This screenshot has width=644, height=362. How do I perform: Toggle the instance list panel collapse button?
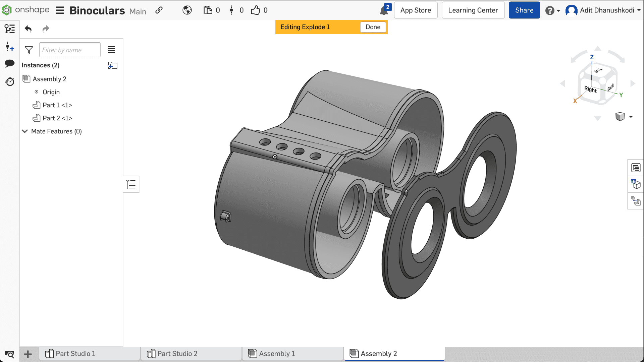coord(131,184)
